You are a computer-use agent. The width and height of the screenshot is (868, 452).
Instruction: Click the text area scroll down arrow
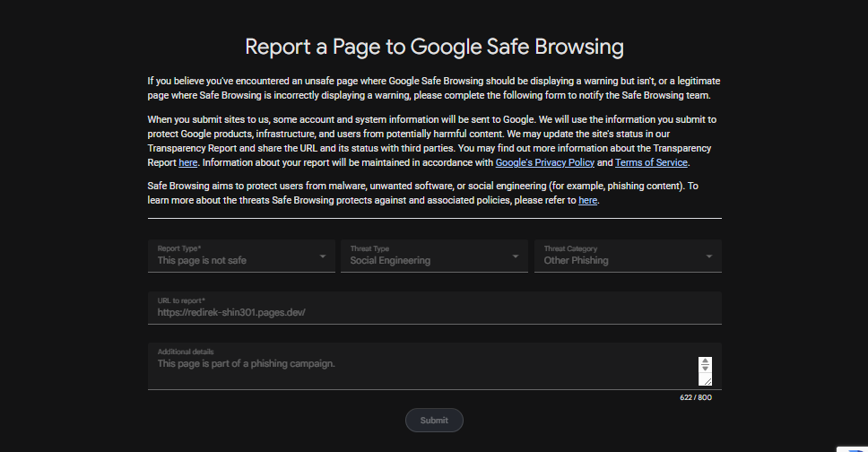click(x=705, y=369)
